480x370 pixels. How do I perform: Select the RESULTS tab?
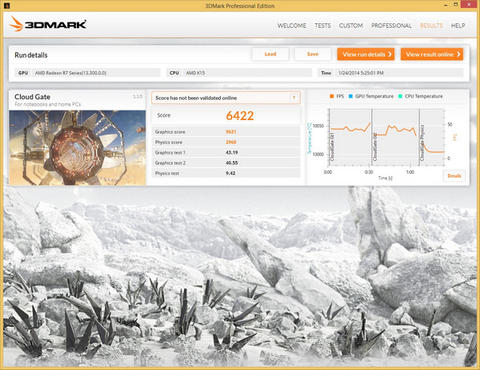coord(431,26)
